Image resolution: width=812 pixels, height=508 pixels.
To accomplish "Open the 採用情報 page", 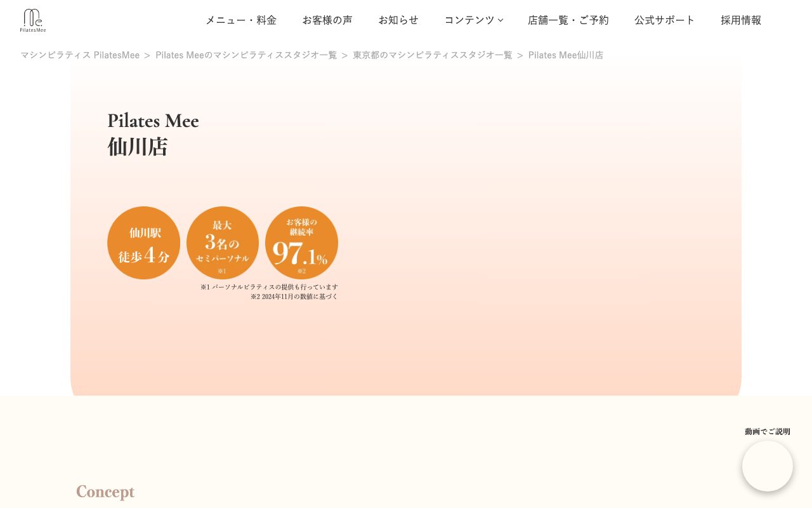I will coord(741,20).
